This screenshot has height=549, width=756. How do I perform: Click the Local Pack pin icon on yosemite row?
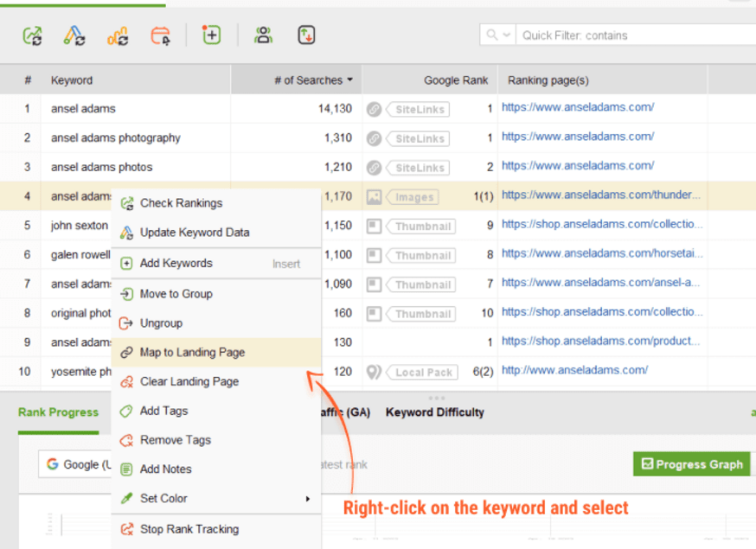tap(375, 372)
